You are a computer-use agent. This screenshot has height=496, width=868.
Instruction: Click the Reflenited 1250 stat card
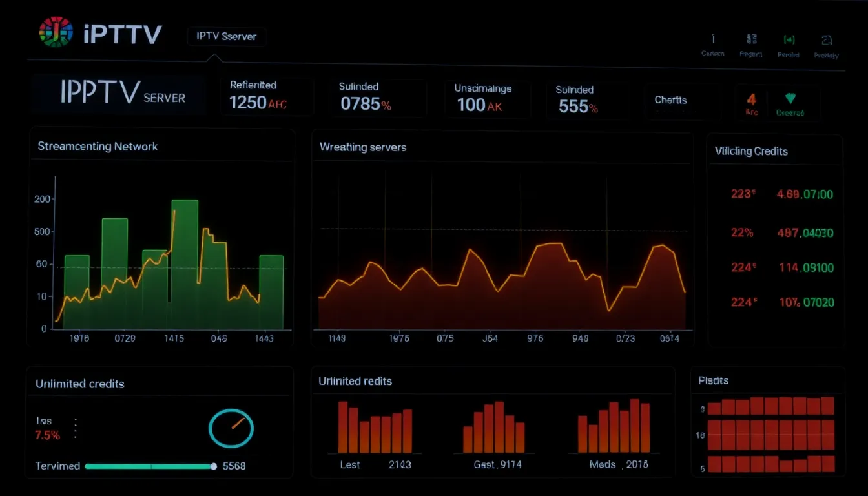pyautogui.click(x=267, y=96)
